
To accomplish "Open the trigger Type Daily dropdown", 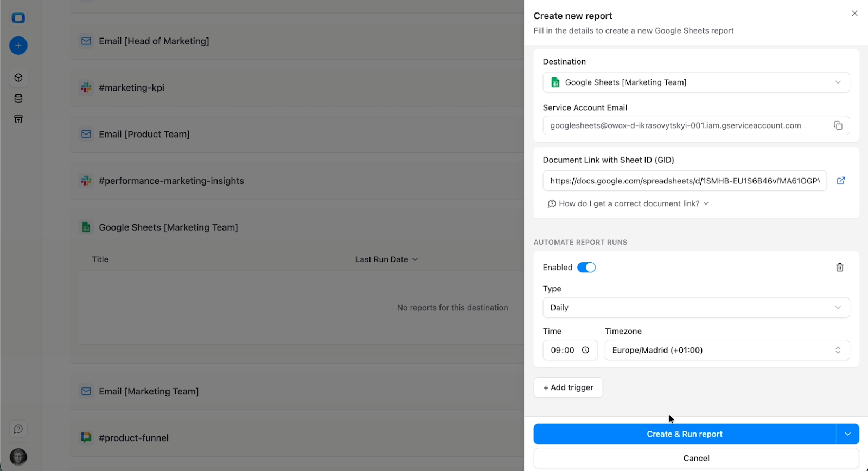I will point(696,308).
